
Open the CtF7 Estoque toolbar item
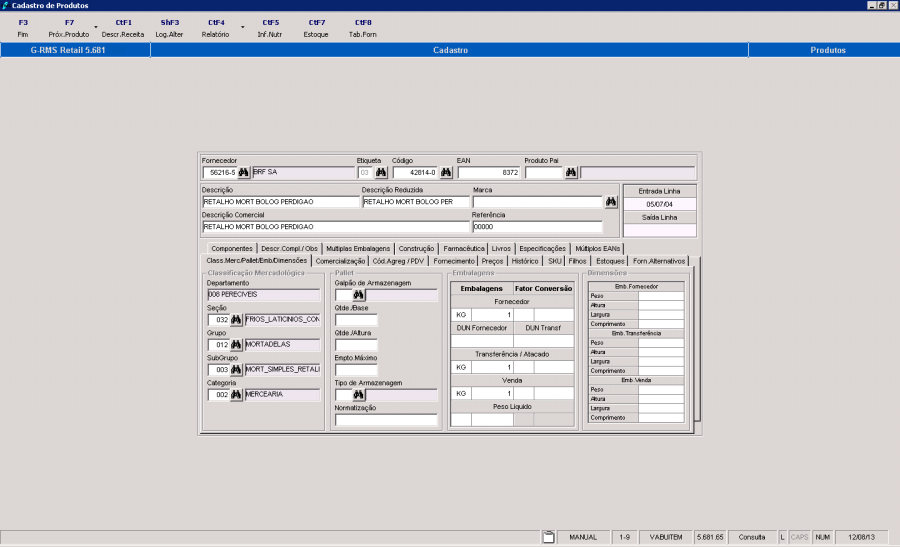(316, 28)
